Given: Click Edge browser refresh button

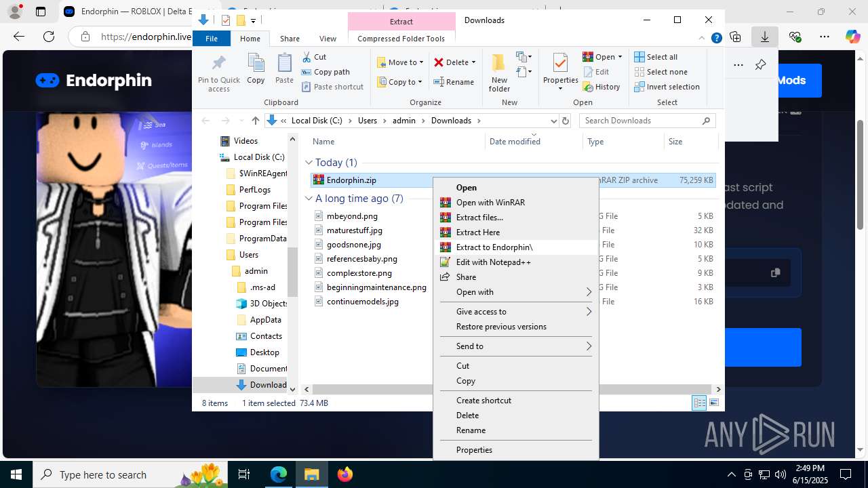Looking at the screenshot, I should click(49, 37).
